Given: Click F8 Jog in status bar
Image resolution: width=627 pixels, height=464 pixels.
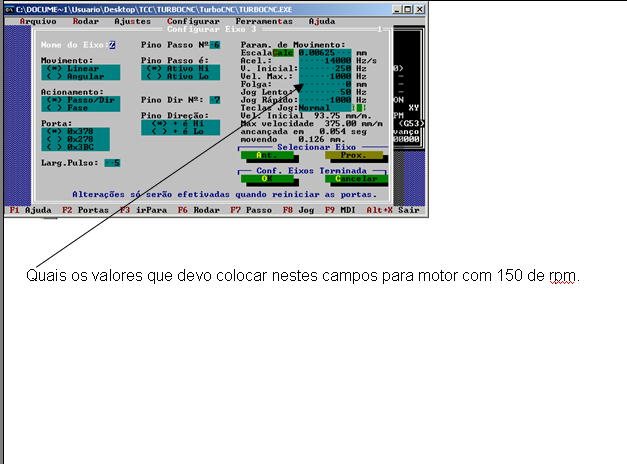Looking at the screenshot, I should point(298,210).
